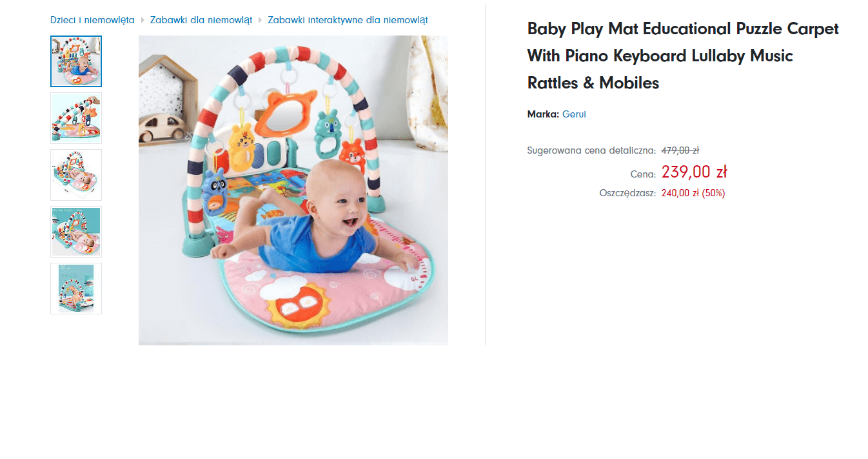Screen dimensions: 868x459
Task: Select the first highlighted product thumbnail
Action: point(76,61)
